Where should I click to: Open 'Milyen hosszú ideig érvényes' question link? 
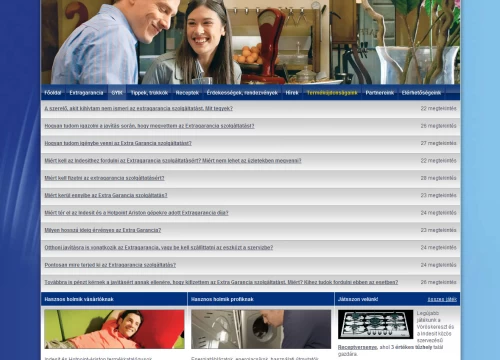[x=103, y=230]
